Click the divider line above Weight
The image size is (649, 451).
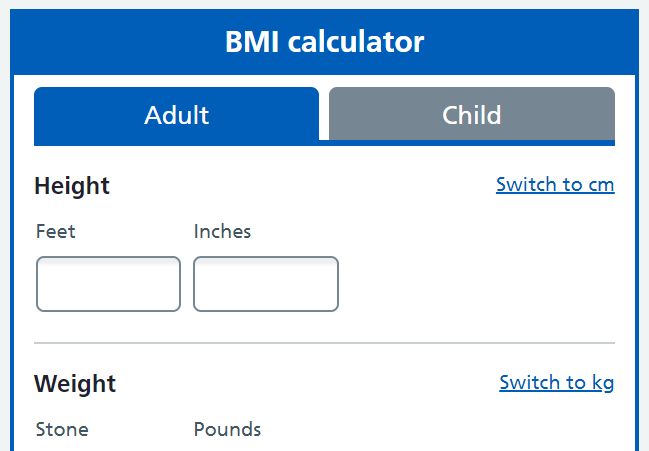(324, 343)
